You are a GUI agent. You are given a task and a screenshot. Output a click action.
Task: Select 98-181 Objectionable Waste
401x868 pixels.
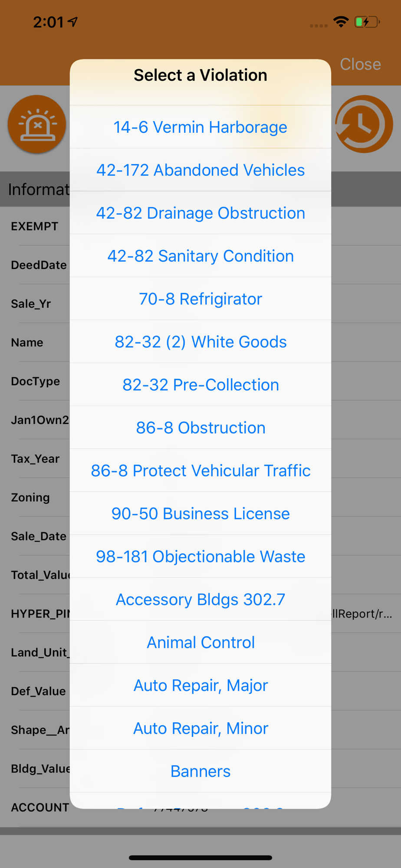click(200, 557)
